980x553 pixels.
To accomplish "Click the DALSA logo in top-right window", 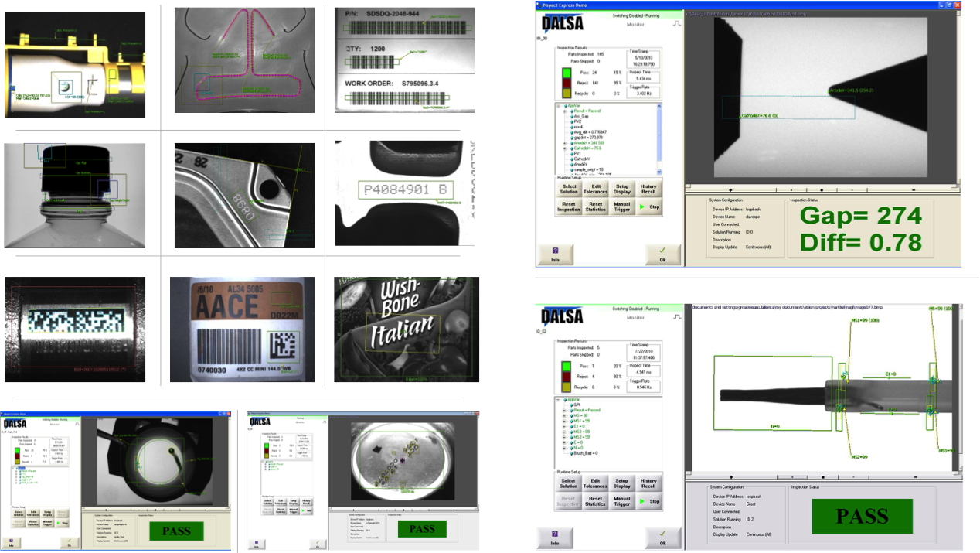I will pos(563,22).
